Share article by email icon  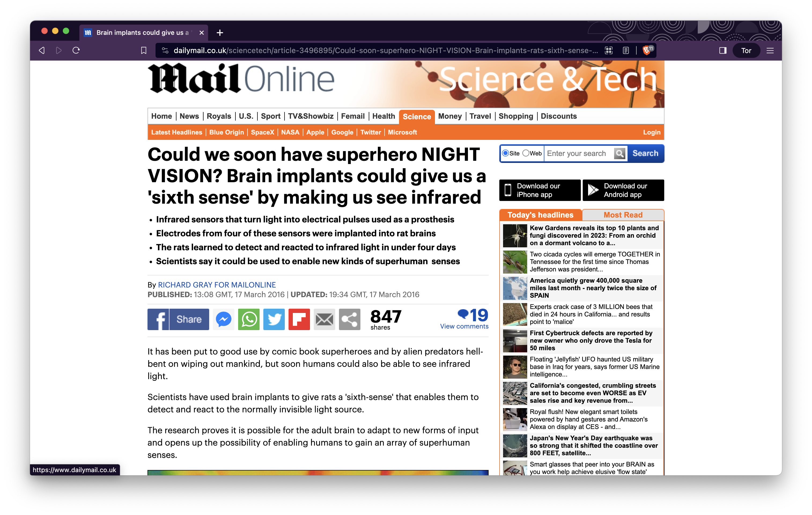[324, 319]
